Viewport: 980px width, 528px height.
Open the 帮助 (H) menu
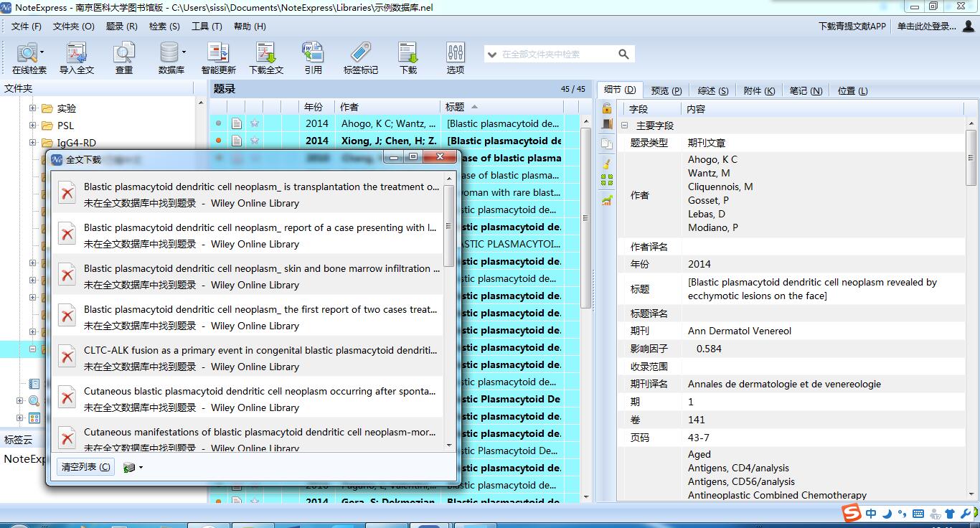250,26
